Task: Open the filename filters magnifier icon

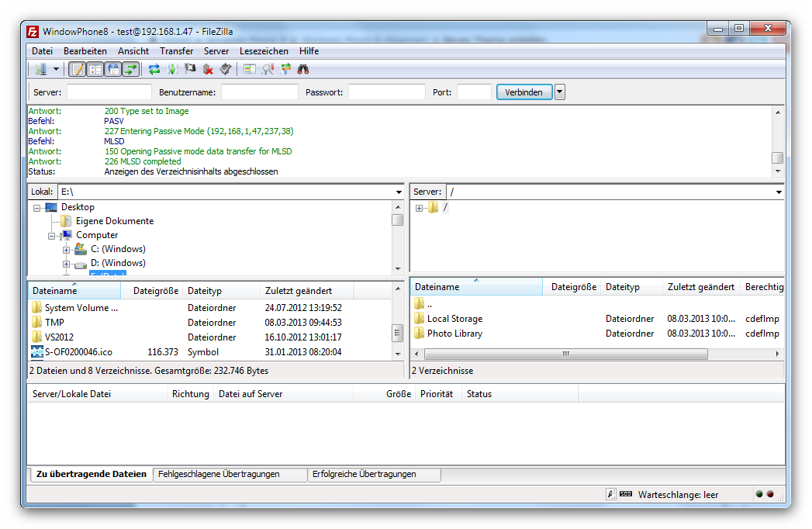Action: tap(268, 69)
